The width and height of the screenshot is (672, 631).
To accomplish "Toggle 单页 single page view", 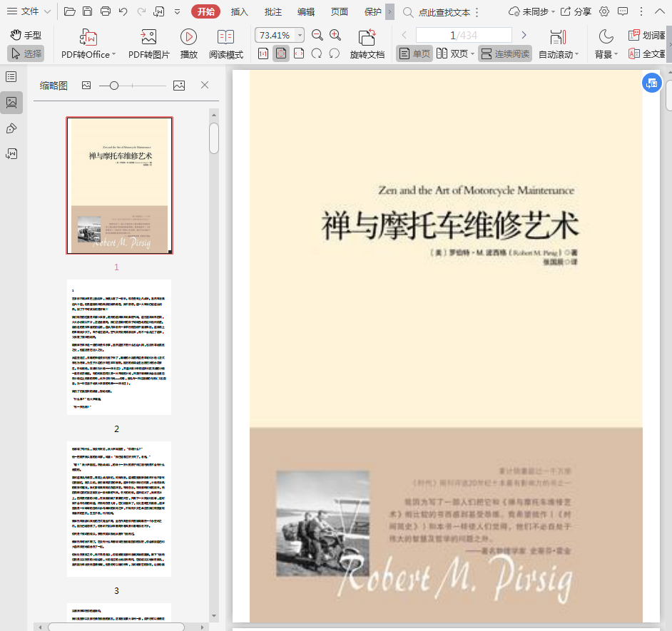I will tap(414, 53).
